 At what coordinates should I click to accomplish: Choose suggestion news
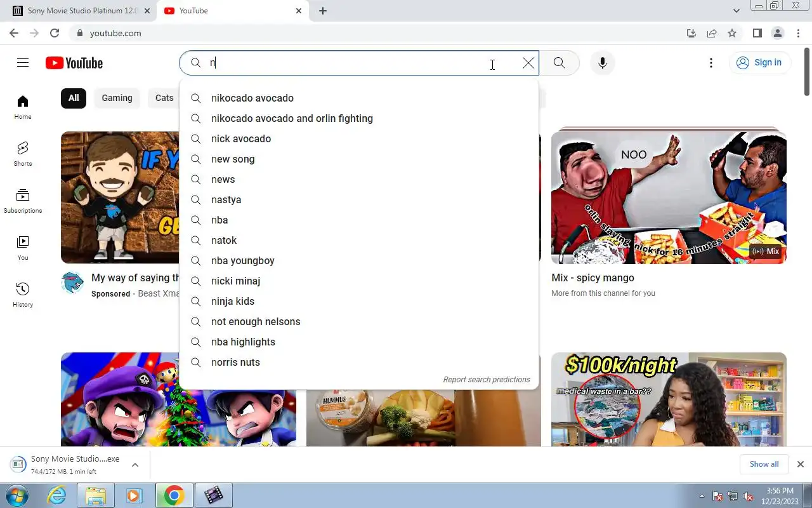click(359, 179)
